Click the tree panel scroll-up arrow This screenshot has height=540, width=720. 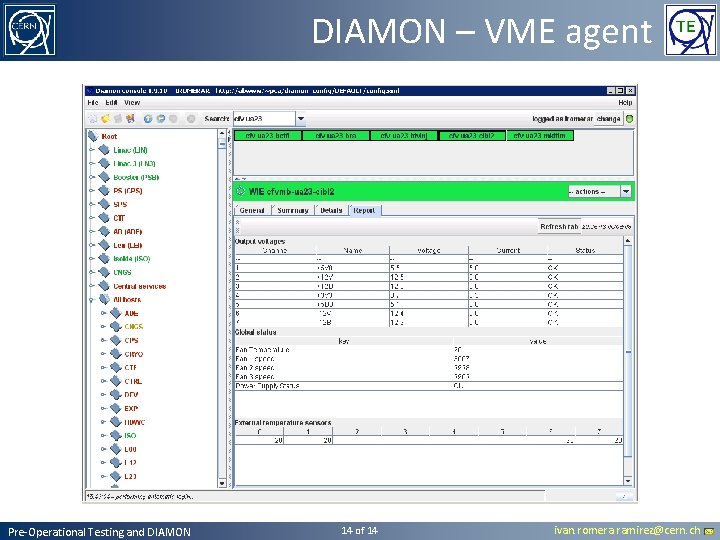222,134
